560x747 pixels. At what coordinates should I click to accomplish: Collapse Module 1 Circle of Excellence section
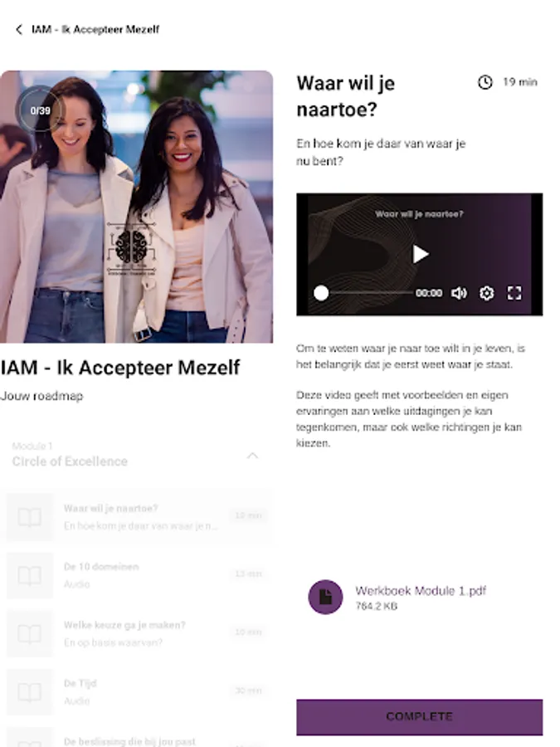(252, 456)
